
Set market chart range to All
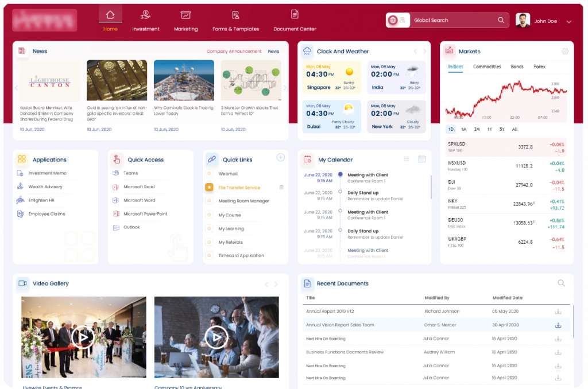click(514, 129)
